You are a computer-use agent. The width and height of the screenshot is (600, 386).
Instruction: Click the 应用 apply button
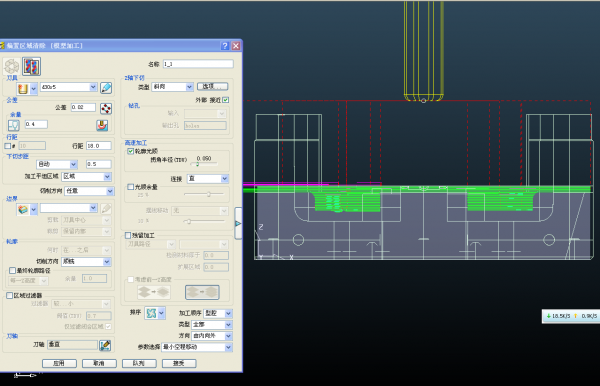click(59, 363)
